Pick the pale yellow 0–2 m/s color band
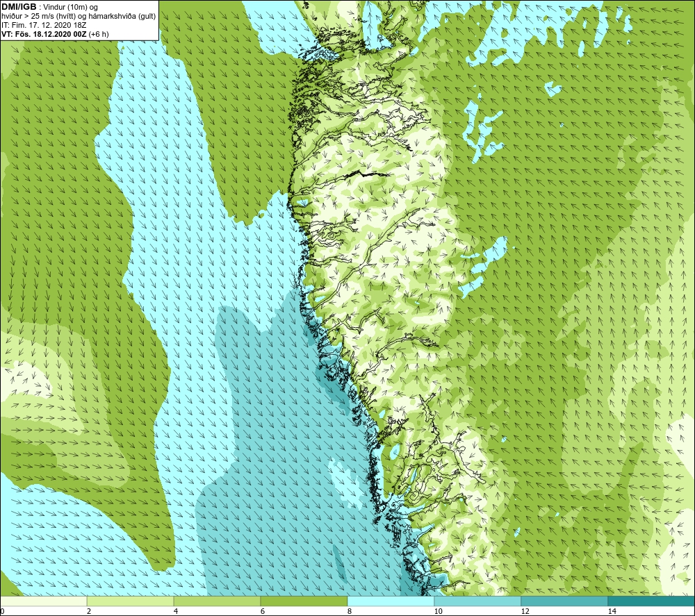Screen dimensions: 695x616 tap(43, 601)
